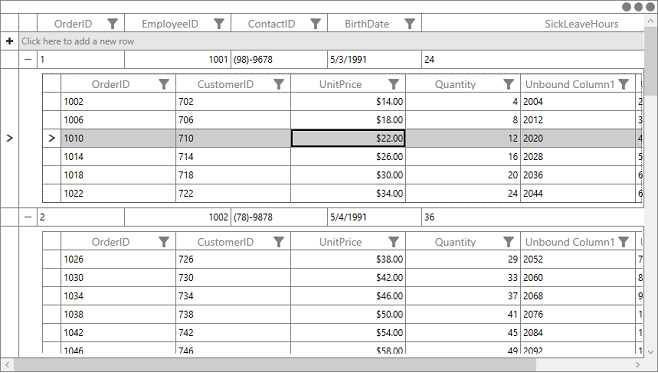Open filter for ContactID column
The image size is (658, 373).
click(x=316, y=24)
